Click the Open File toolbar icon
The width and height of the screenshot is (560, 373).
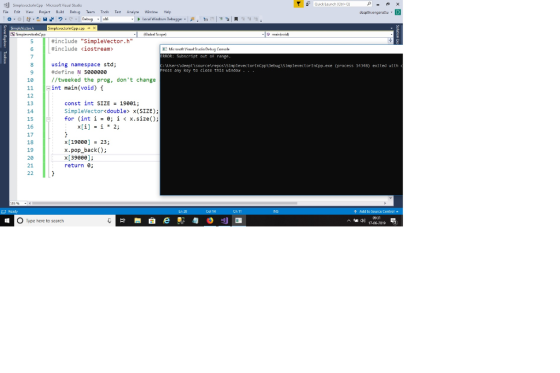pyautogui.click(x=39, y=19)
